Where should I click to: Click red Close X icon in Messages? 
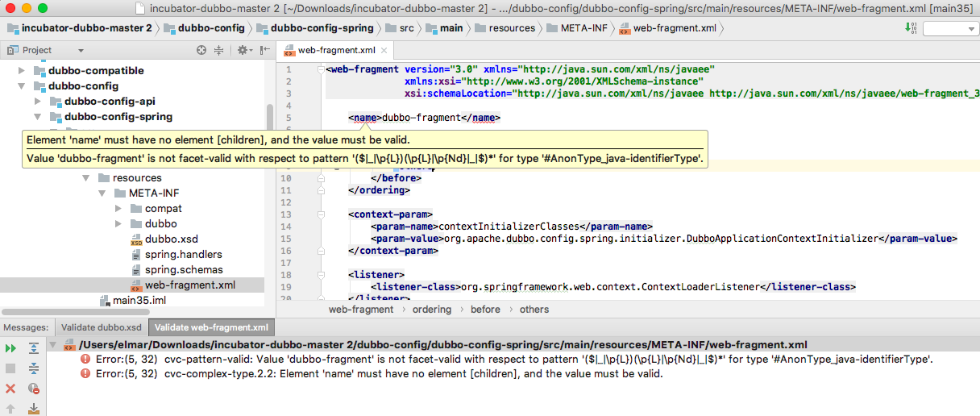[x=11, y=389]
